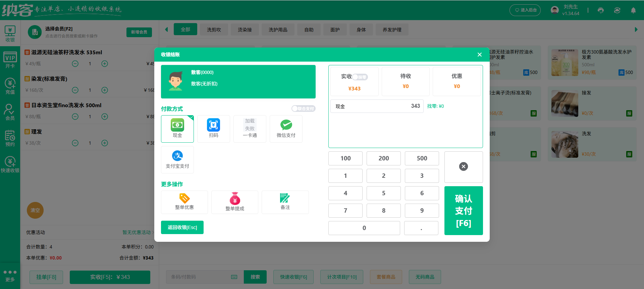Select 极方300氨基酸洗发水护发素 product thumbnail
The width and height of the screenshot is (644, 289).
coord(565,63)
